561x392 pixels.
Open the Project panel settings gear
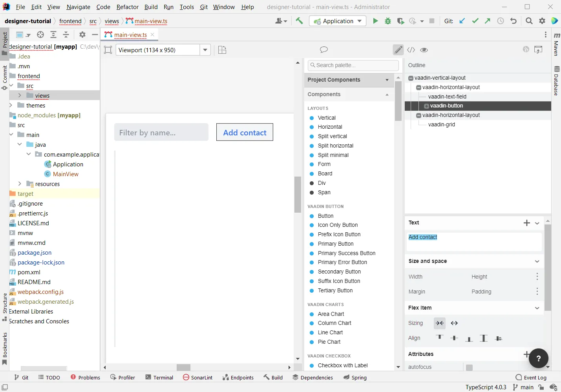click(x=82, y=35)
